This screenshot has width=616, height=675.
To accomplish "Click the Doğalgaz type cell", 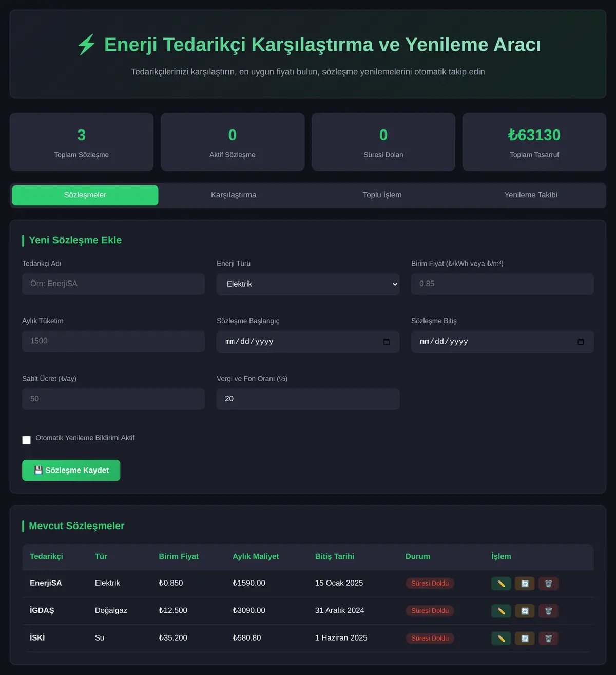I will click(x=111, y=610).
